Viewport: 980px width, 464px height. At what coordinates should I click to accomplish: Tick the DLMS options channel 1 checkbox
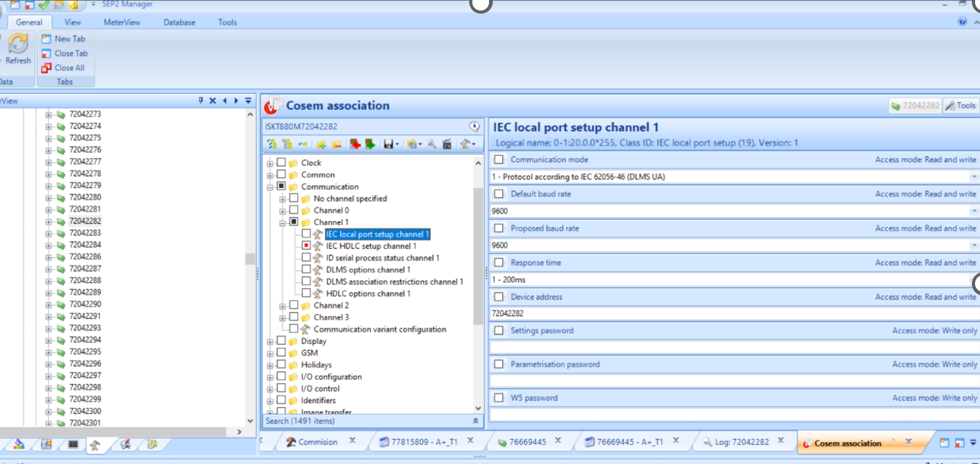[306, 269]
